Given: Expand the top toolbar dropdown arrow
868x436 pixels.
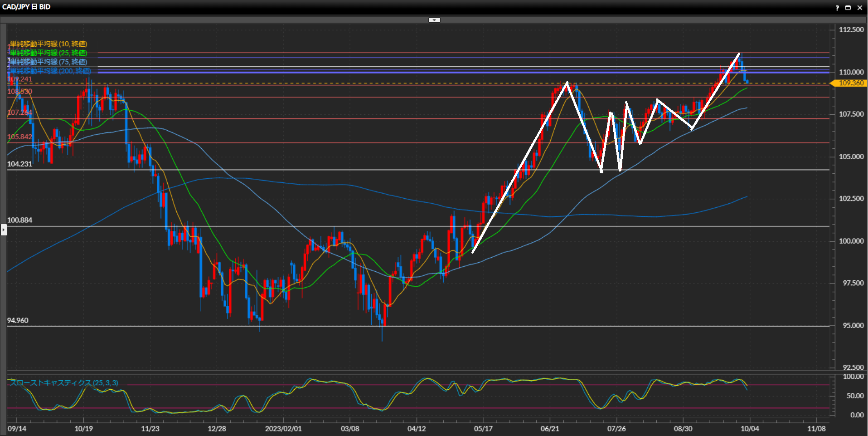Looking at the screenshot, I should (434, 20).
